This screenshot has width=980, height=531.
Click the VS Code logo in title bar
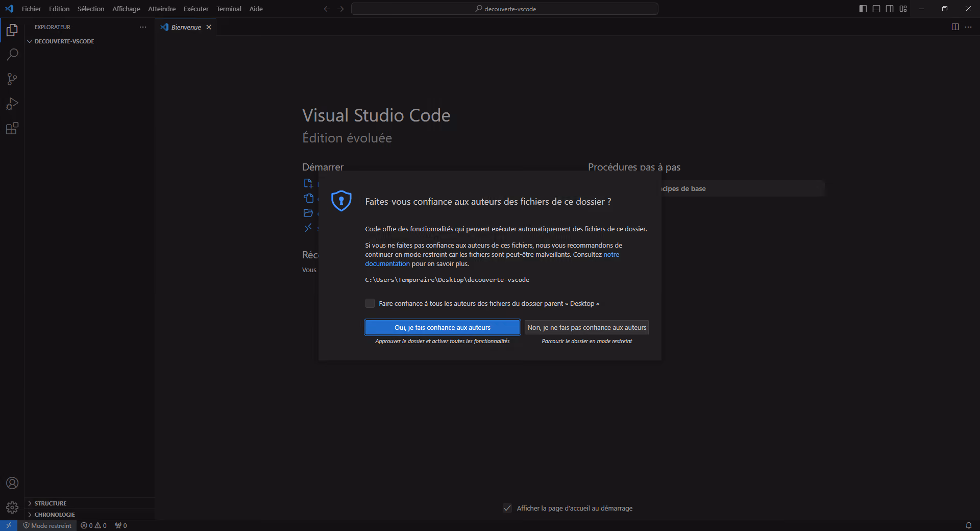point(9,9)
